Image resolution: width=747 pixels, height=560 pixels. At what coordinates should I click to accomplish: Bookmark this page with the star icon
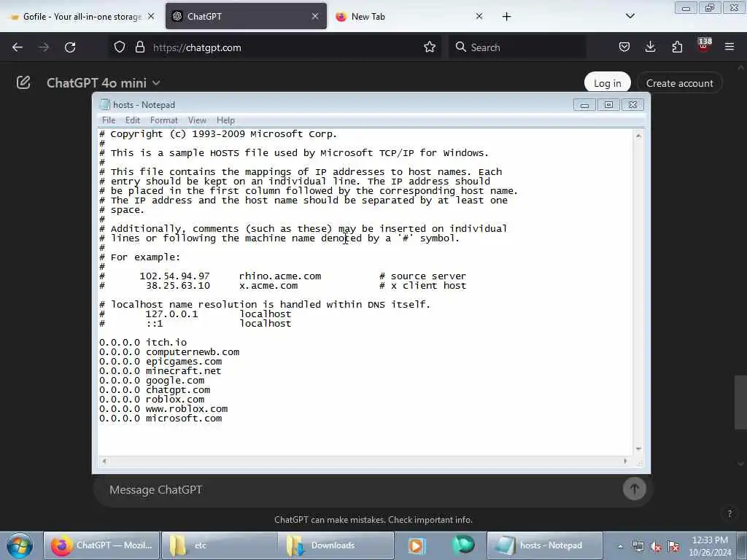tap(430, 47)
